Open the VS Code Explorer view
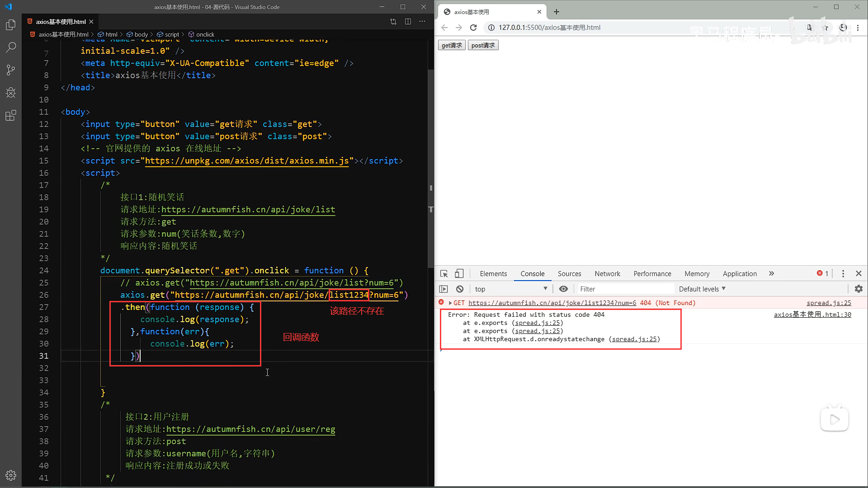Screen dimensions: 868x488 (x=11, y=25)
